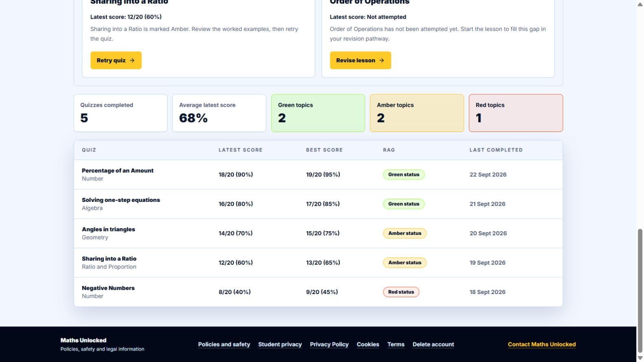Click the Quizzes completed stat card
The image size is (644, 362).
(x=121, y=113)
